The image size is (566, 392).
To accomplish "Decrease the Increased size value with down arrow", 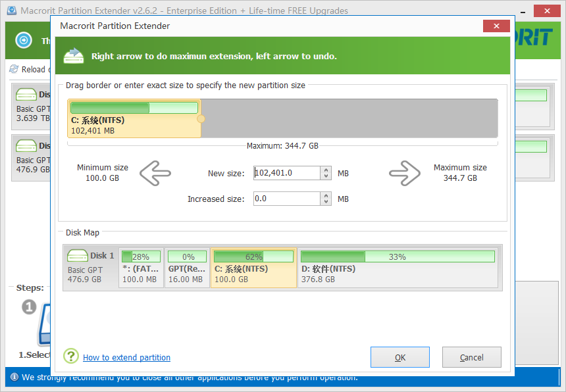I will point(326,202).
